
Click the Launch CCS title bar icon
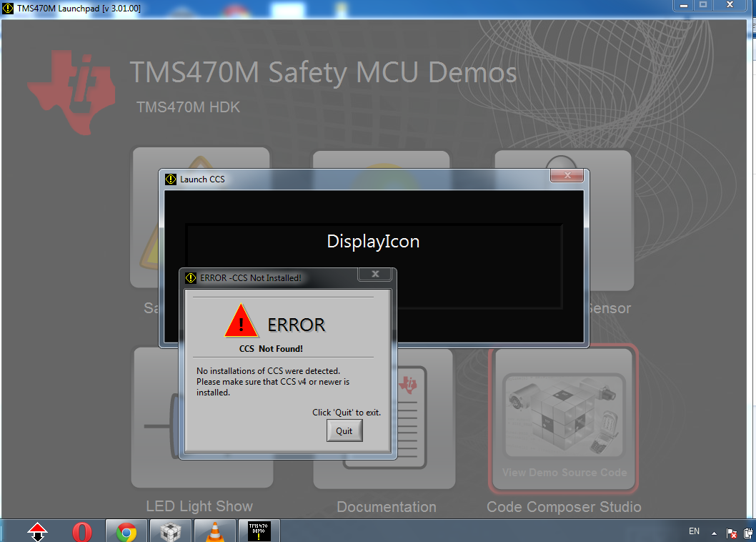point(171,179)
